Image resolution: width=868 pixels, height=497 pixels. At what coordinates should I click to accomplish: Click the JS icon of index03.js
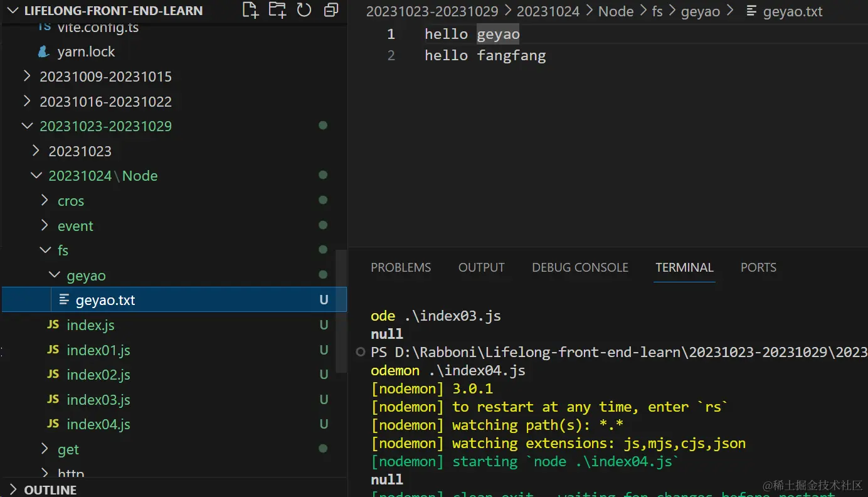[x=53, y=400]
